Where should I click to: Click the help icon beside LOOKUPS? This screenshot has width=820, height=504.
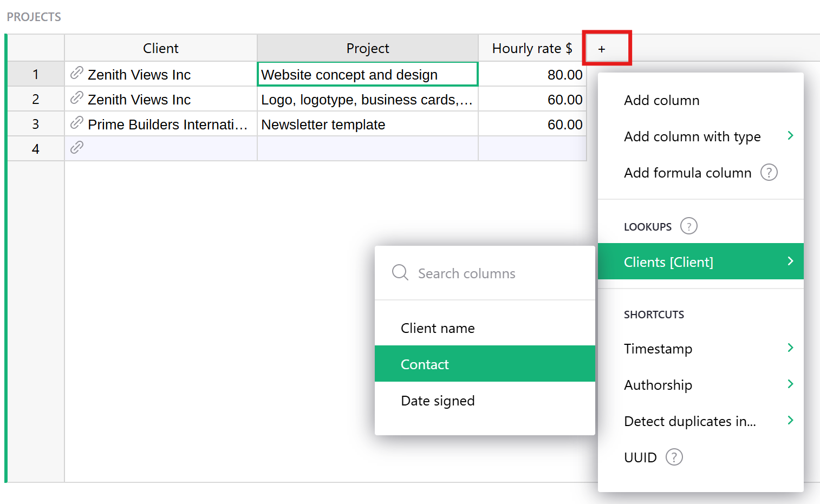tap(688, 226)
